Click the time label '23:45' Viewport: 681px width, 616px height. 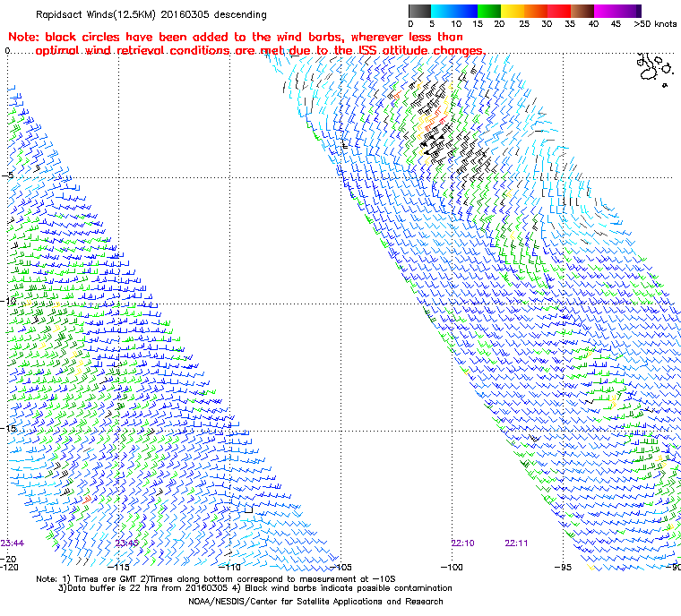pyautogui.click(x=127, y=543)
